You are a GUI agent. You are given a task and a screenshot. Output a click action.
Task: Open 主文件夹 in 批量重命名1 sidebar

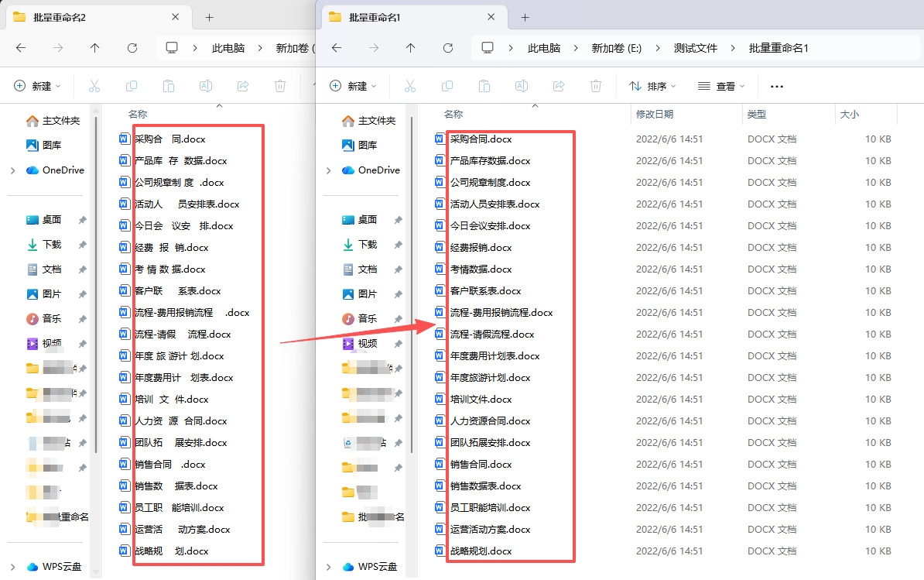(x=368, y=121)
